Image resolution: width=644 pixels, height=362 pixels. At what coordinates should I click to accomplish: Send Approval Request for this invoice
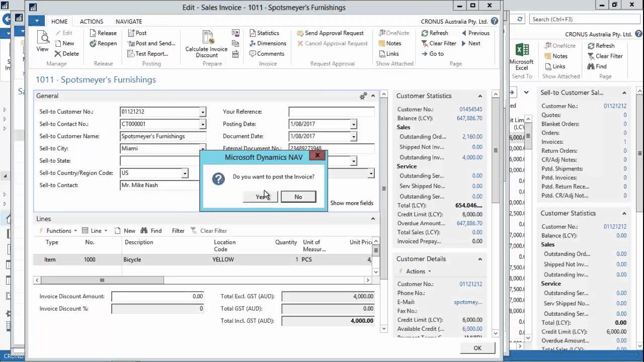tap(330, 33)
